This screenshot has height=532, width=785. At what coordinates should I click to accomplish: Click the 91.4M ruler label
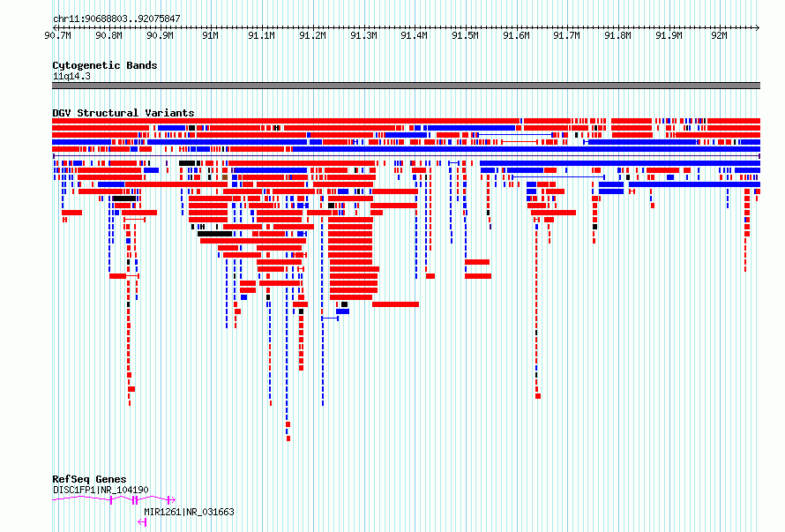point(415,35)
